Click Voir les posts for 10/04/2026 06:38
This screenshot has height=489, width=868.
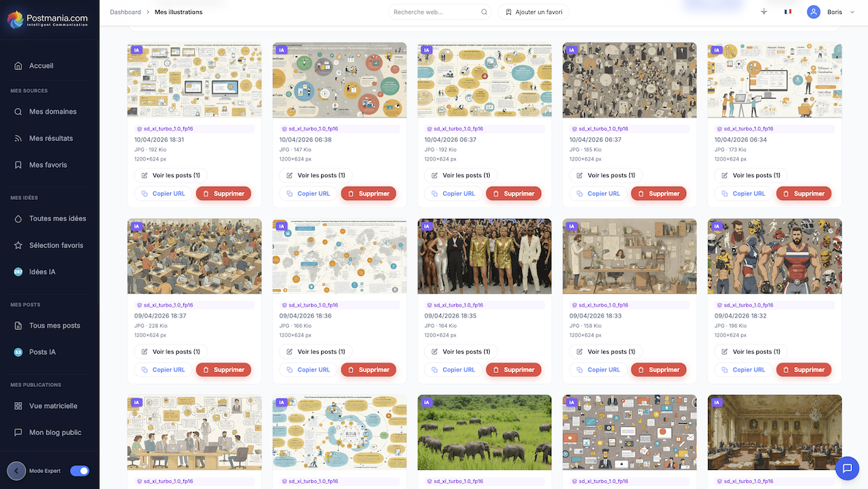click(x=315, y=175)
